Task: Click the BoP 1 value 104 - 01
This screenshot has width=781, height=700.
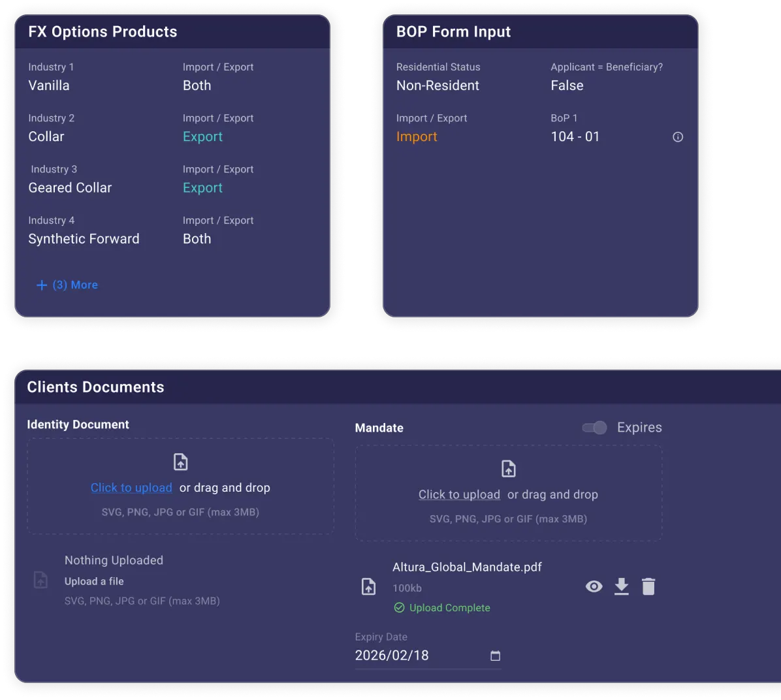Action: click(575, 137)
